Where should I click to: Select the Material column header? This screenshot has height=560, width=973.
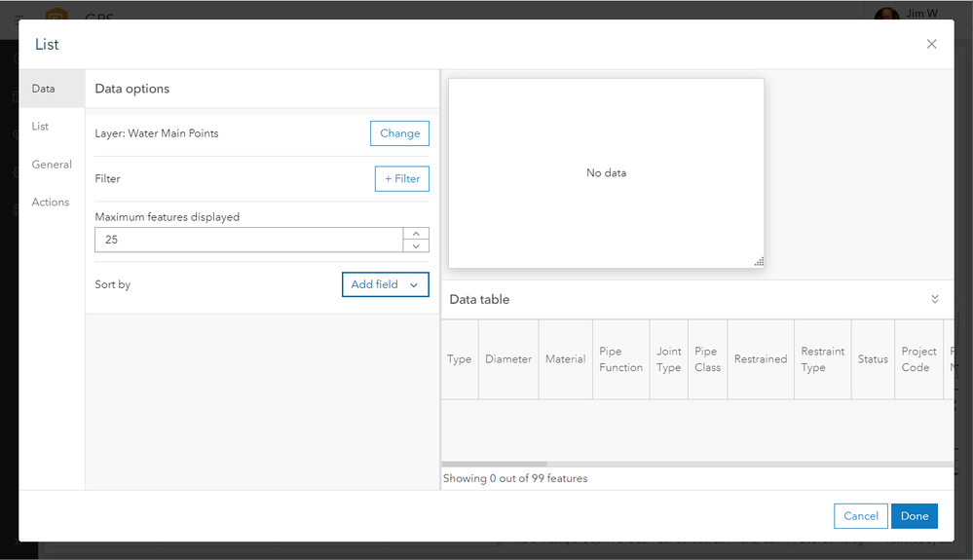point(565,359)
